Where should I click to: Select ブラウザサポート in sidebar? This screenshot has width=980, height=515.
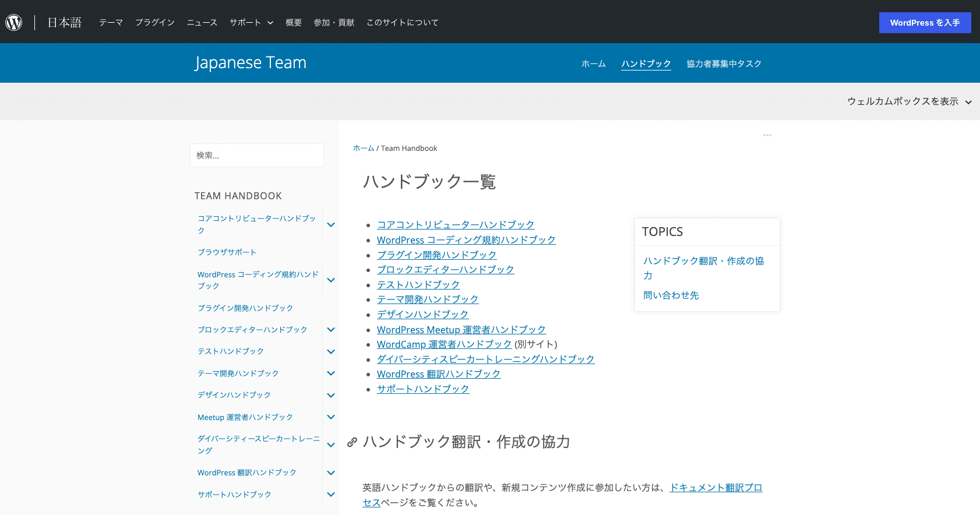point(227,252)
